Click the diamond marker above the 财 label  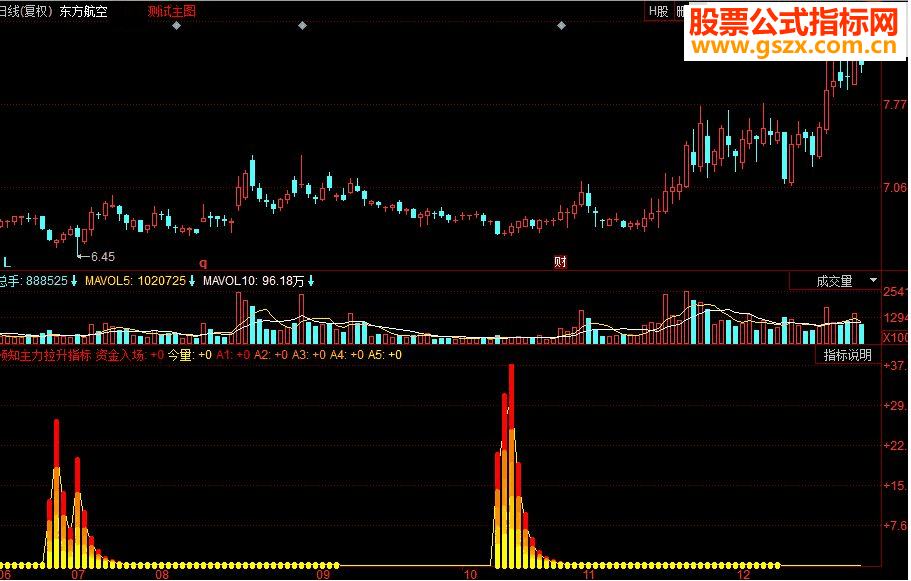coord(561,26)
